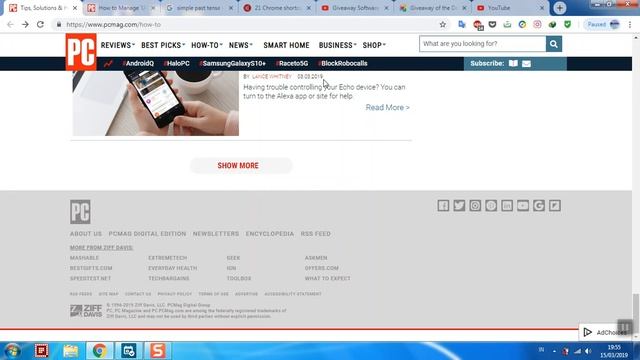Open PCMag Instagram page from footer
The height and width of the screenshot is (360, 640).
475,205
